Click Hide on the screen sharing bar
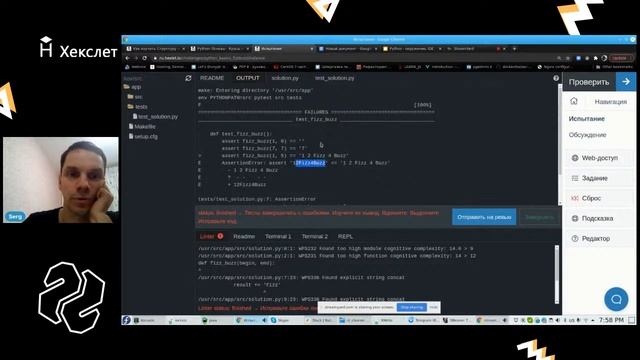640x360 pixels. pyautogui.click(x=433, y=307)
